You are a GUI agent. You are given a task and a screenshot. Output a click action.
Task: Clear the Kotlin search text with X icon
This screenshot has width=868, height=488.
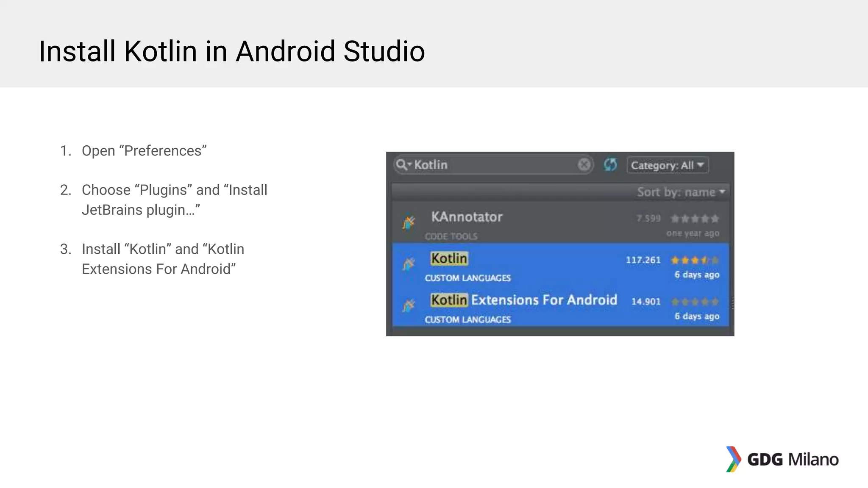[584, 164]
